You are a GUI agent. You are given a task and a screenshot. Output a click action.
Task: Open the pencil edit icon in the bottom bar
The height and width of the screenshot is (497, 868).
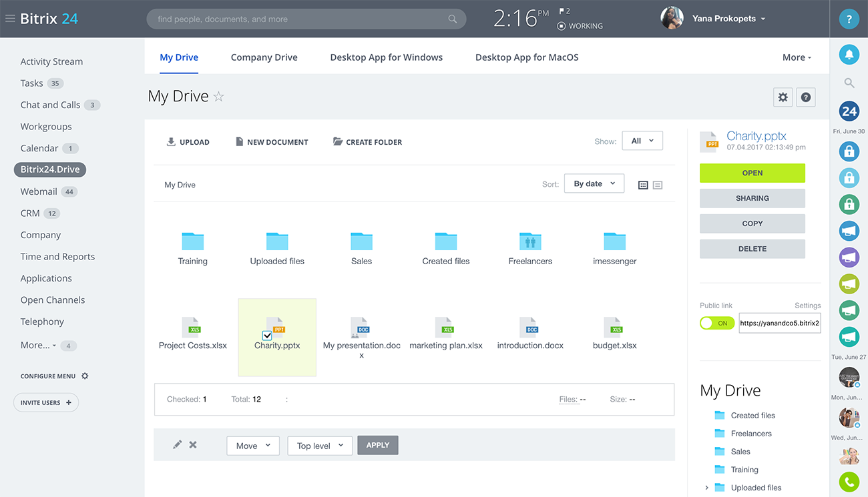coord(177,444)
